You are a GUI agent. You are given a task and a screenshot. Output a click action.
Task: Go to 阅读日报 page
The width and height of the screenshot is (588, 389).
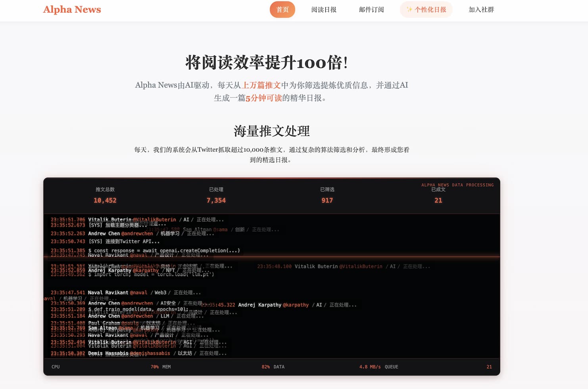324,10
